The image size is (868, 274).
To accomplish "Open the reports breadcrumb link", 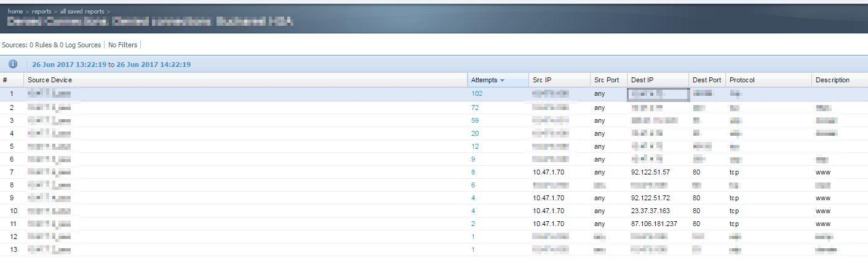I will (x=42, y=12).
